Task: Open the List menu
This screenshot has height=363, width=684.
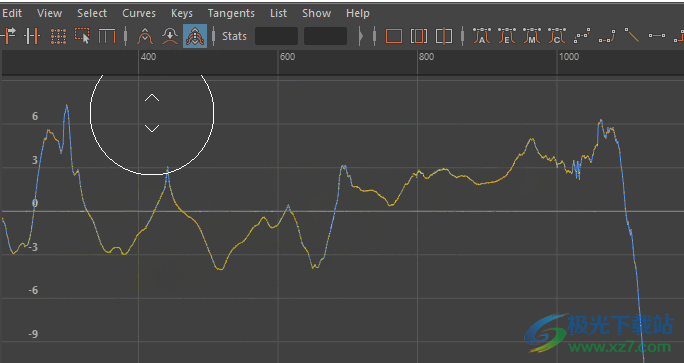Action: coord(278,13)
